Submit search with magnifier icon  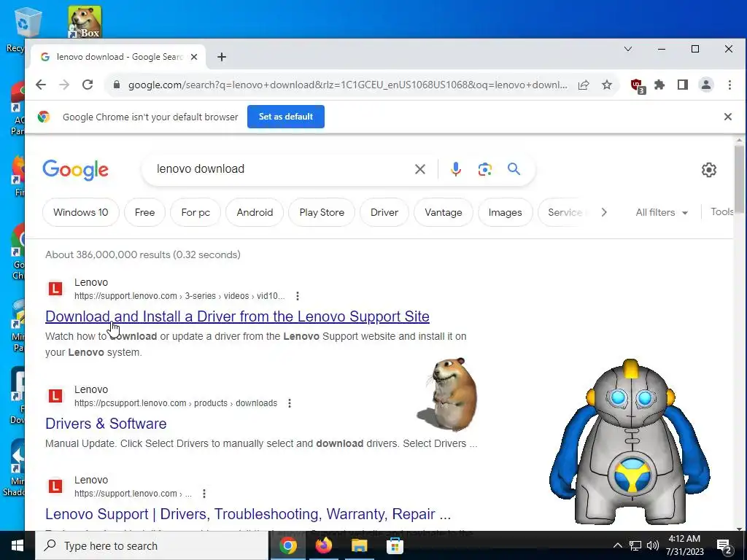tap(514, 168)
